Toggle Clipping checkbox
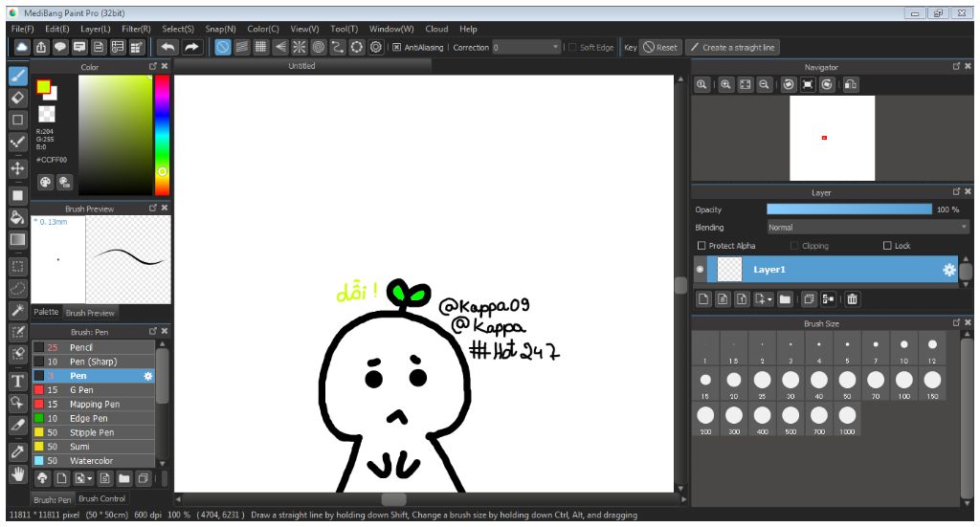This screenshot has height=527, width=980. click(x=794, y=246)
